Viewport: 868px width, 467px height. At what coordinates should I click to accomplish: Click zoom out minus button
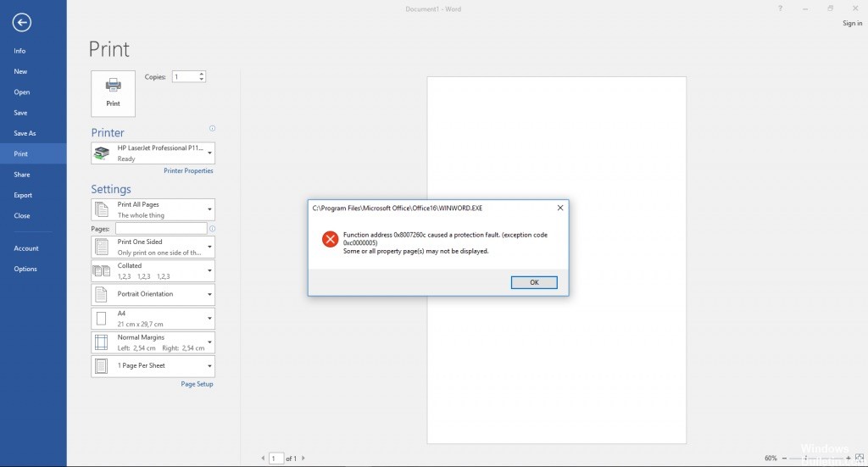(x=784, y=459)
